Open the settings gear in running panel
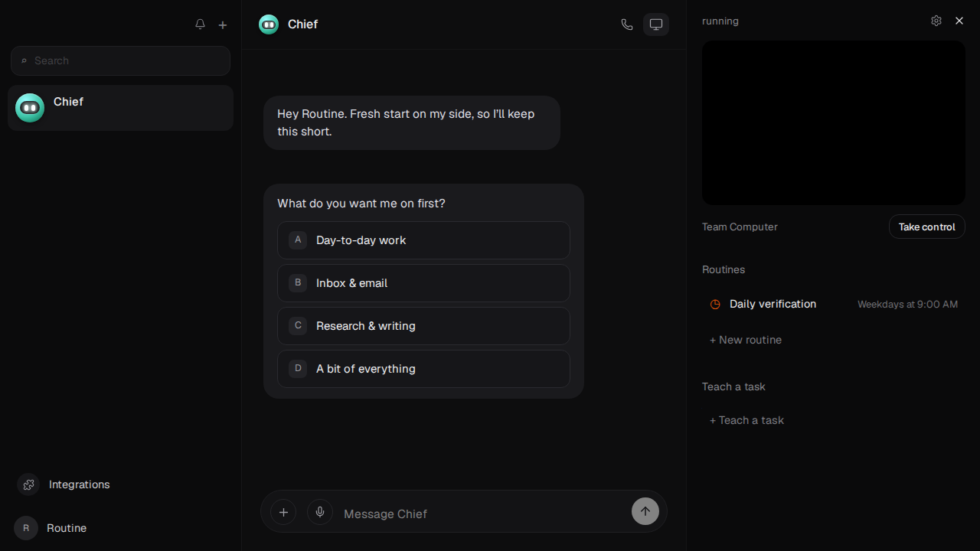Screen dimensions: 980x551 pos(936,21)
